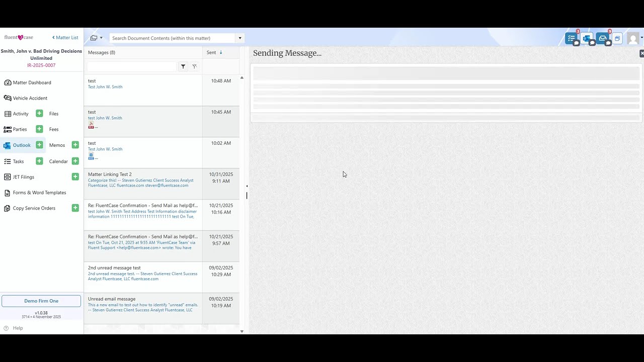The height and width of the screenshot is (362, 644).
Task: Select the Matter Linking Test 2 message
Action: point(162,184)
